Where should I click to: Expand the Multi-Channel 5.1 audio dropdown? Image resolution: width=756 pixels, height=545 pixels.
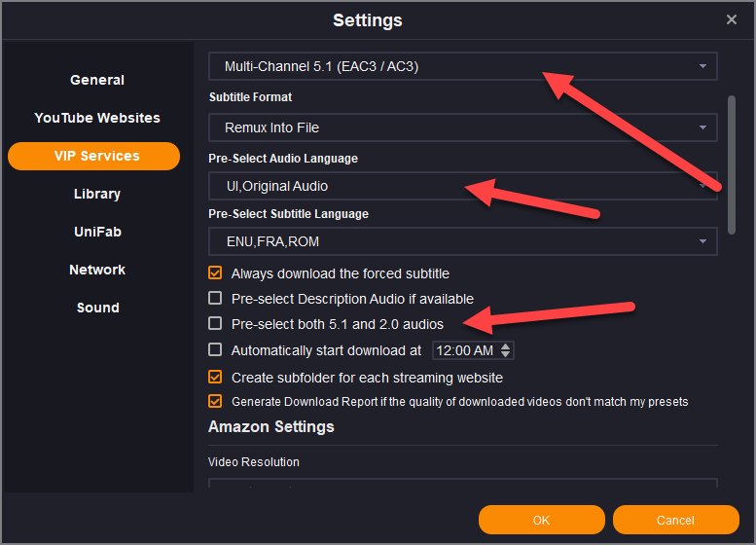coord(463,66)
